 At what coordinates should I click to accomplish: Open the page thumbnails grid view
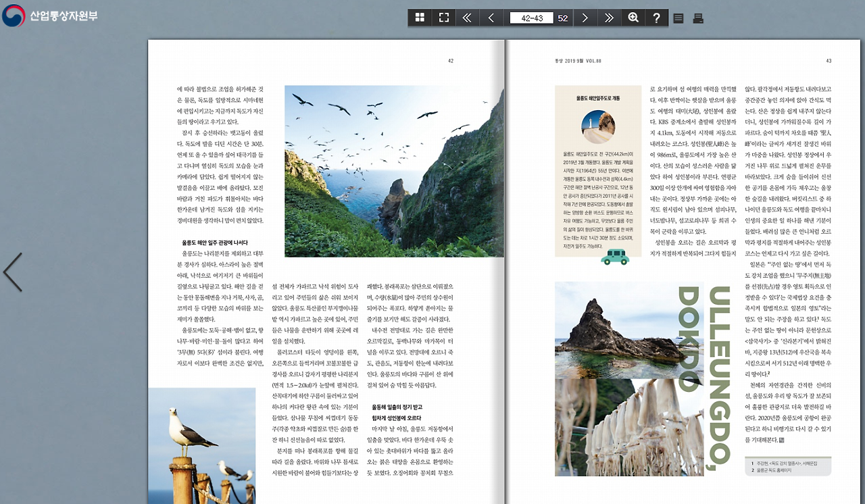[x=420, y=18]
